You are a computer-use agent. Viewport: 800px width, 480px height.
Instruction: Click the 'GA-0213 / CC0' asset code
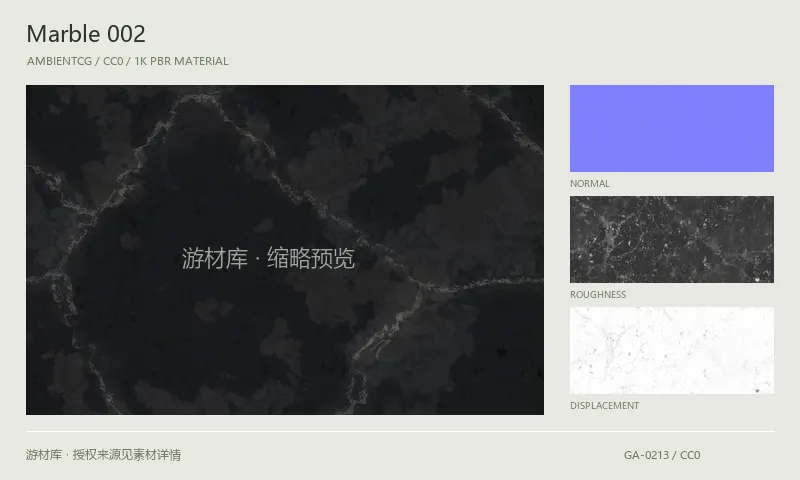click(662, 455)
